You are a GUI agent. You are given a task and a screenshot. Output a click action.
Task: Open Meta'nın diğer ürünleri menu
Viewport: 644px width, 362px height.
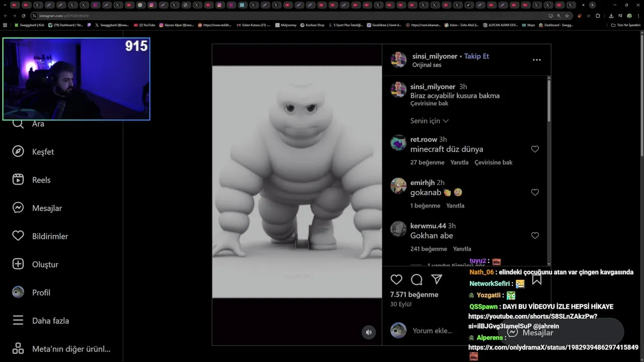(61, 349)
